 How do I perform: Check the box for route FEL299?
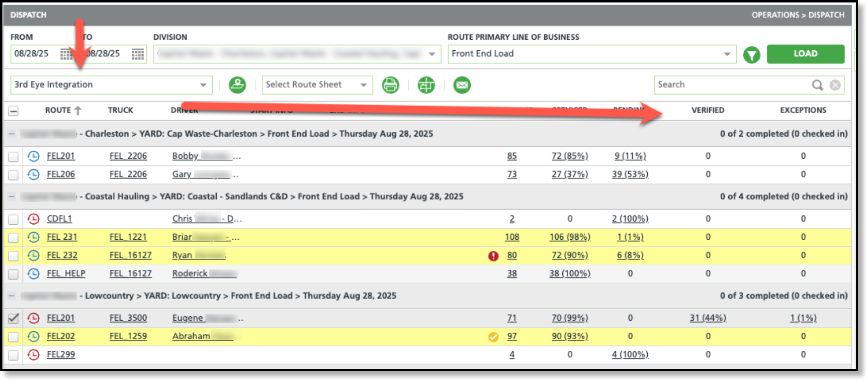tap(14, 355)
